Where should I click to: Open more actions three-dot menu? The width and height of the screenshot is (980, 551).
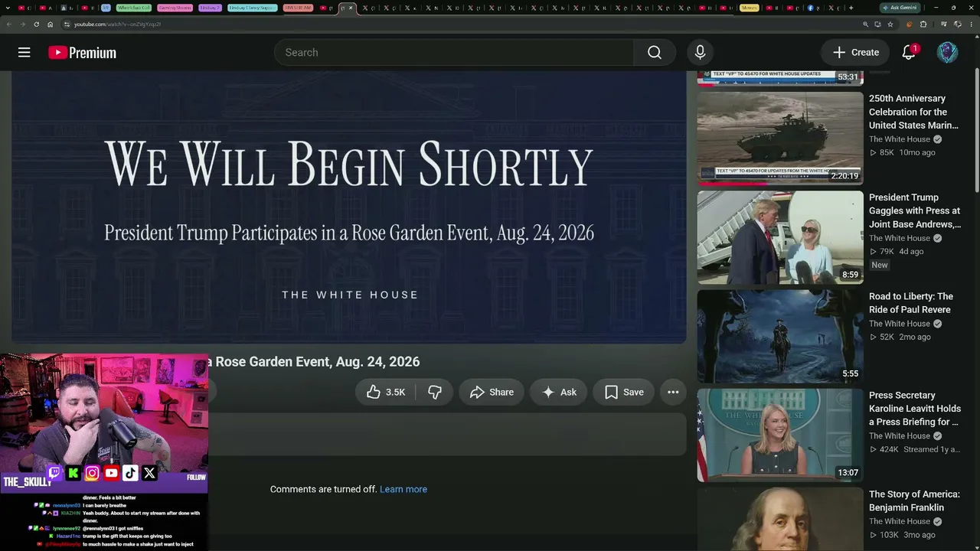673,392
